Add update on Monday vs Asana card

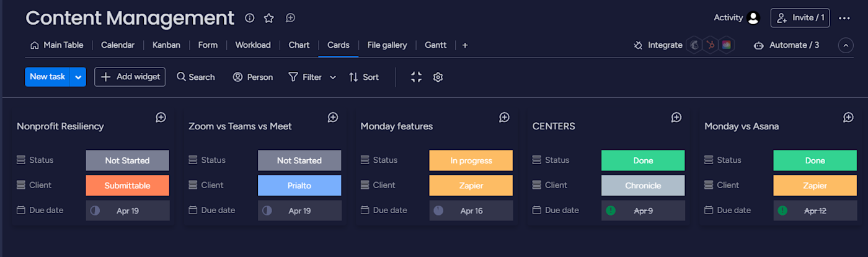849,118
